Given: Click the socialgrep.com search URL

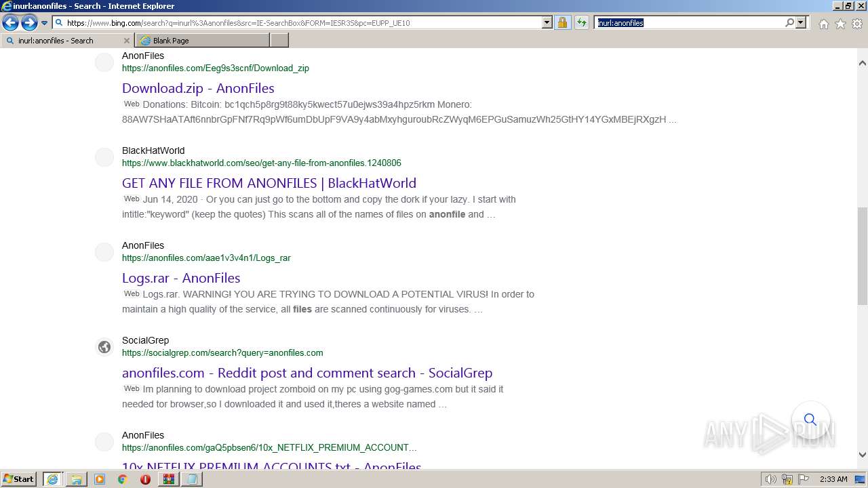Looking at the screenshot, I should point(222,352).
